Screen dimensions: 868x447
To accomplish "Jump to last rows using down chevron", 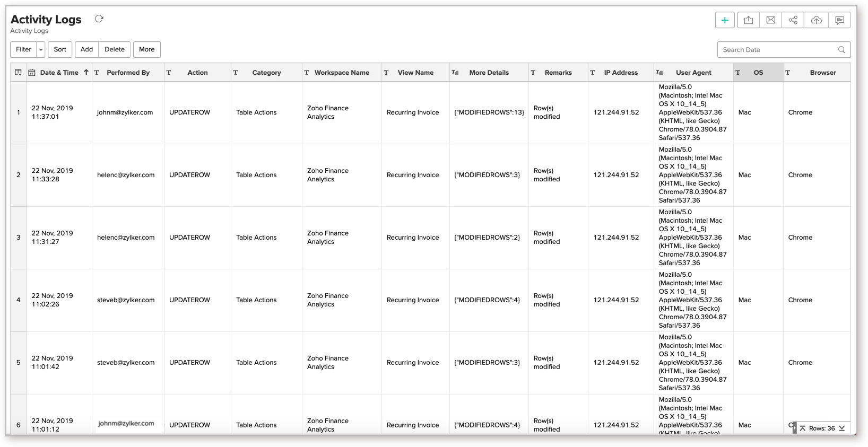I will 842,428.
